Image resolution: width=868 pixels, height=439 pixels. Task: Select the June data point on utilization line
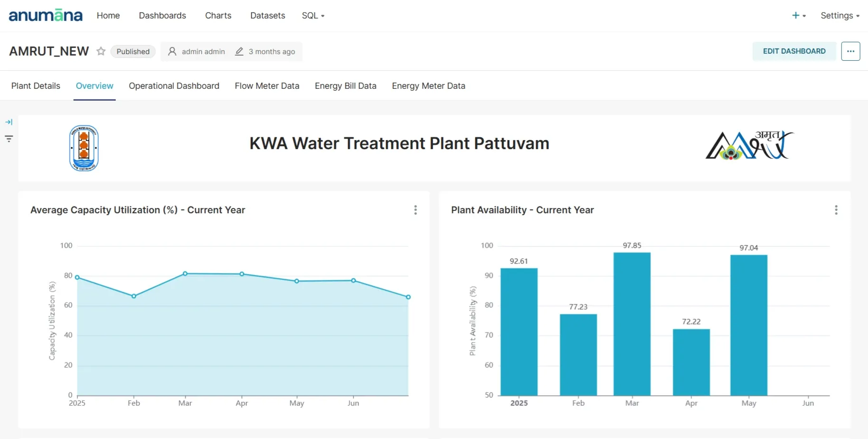(x=353, y=281)
